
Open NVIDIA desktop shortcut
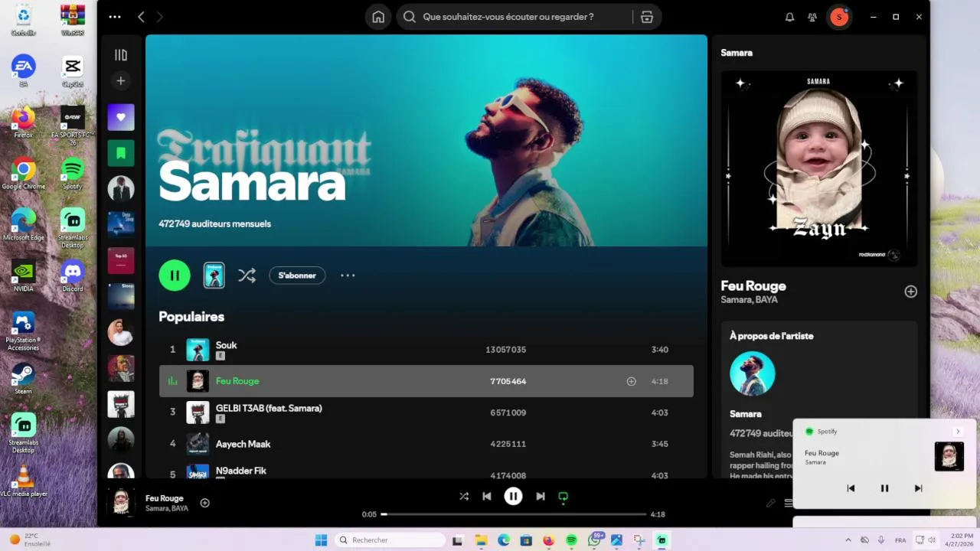pos(23,275)
